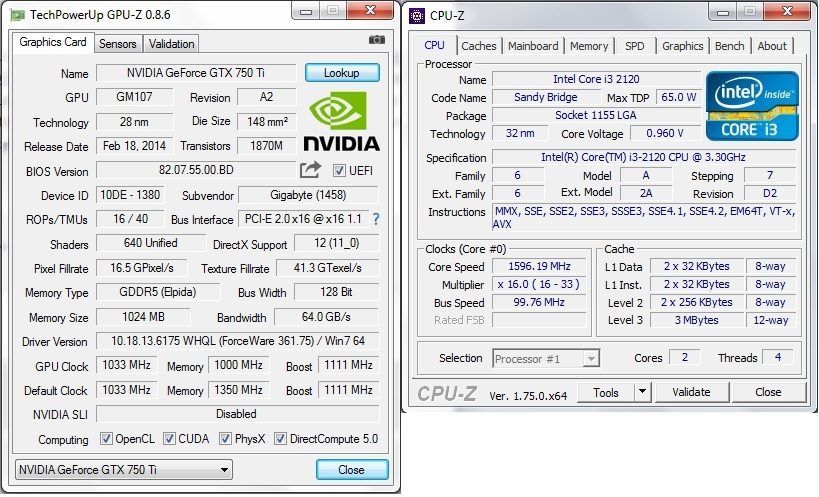
Task: Click the Memory Type value GDDR5 (Elpida)
Action: [x=158, y=292]
